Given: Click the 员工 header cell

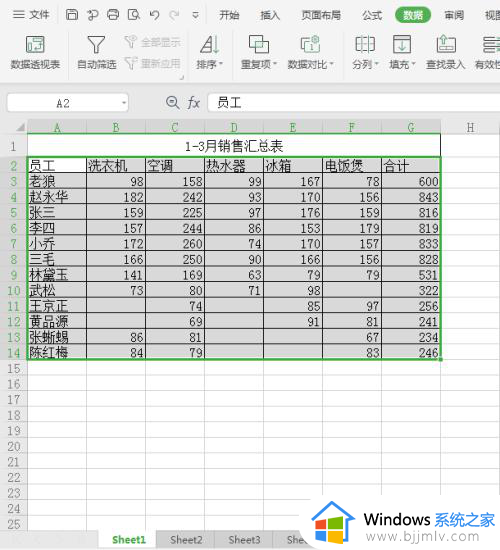Looking at the screenshot, I should pyautogui.click(x=57, y=165).
